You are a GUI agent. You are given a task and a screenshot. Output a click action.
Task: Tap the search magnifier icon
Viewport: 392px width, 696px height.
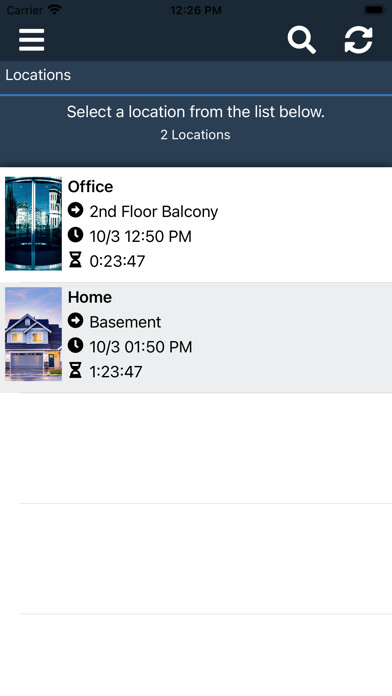point(301,40)
